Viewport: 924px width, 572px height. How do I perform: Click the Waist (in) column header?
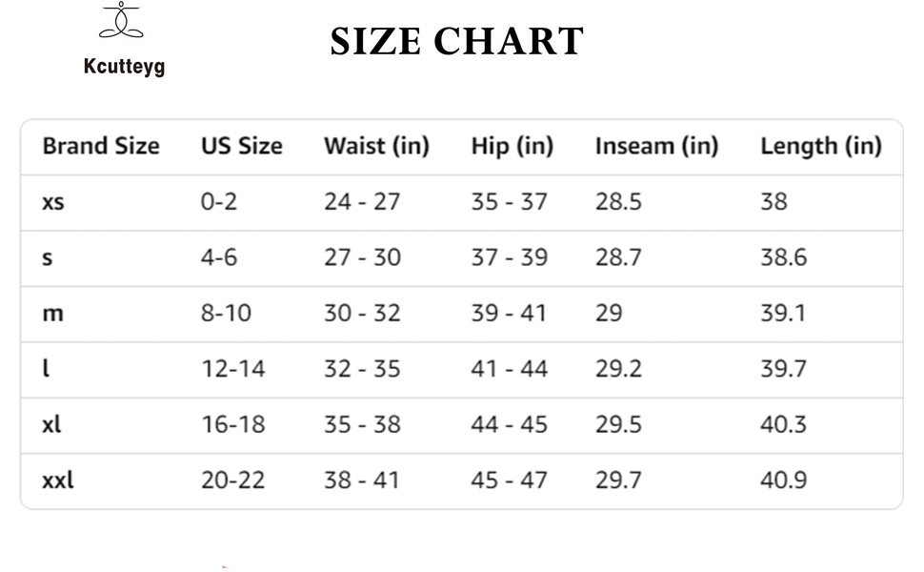[x=376, y=147]
